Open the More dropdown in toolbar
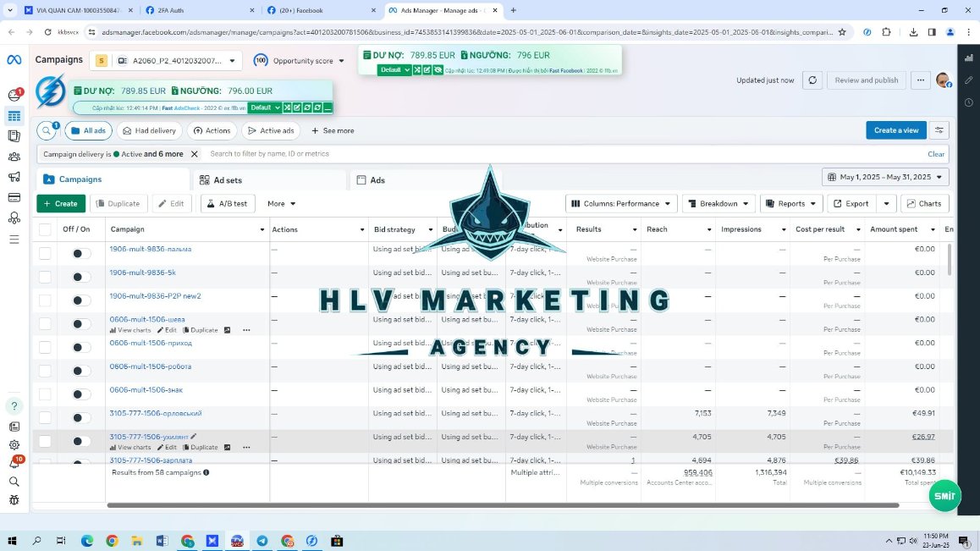Image resolution: width=980 pixels, height=551 pixels. (281, 203)
